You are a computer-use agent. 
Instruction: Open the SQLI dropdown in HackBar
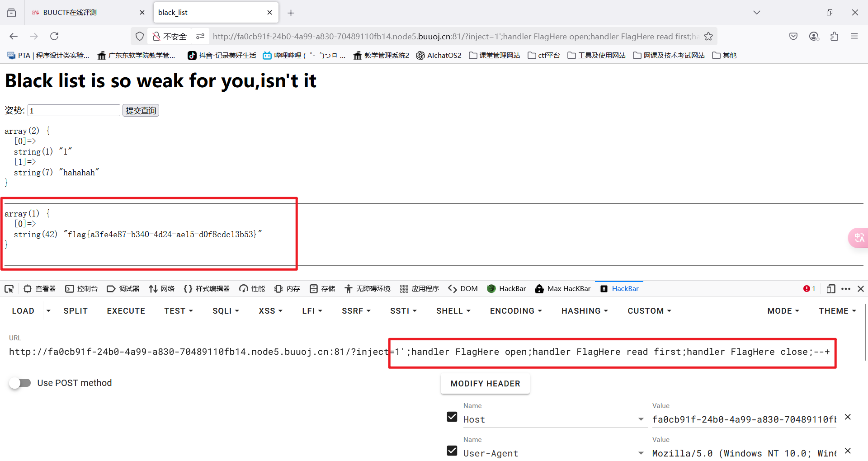(225, 310)
